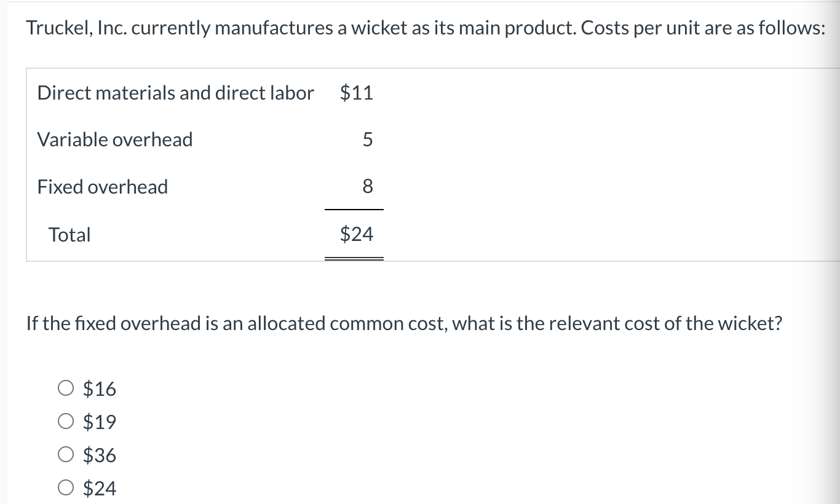Click the double underline beneath the table total
840x504 pixels.
(x=354, y=259)
